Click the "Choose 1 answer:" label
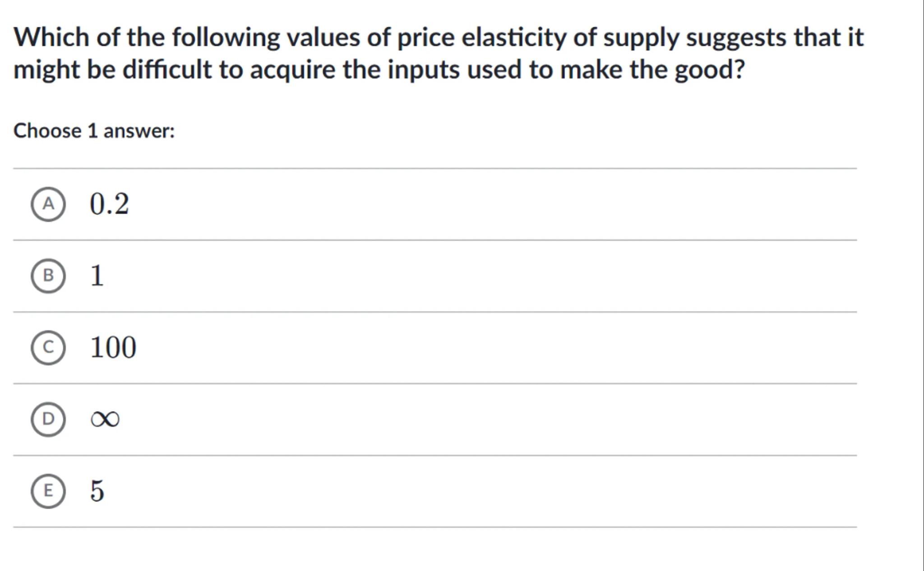The image size is (924, 571). pyautogui.click(x=94, y=131)
